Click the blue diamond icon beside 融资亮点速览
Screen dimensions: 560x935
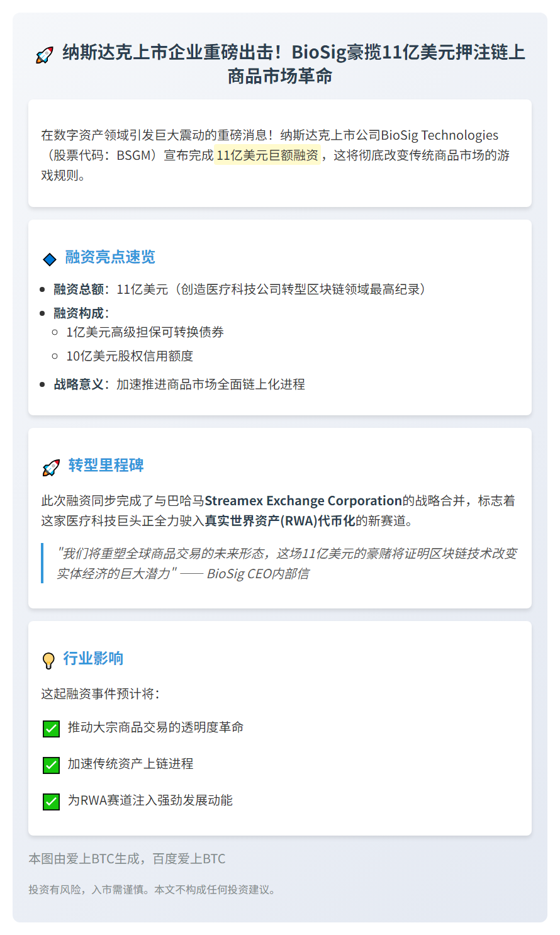click(x=49, y=259)
